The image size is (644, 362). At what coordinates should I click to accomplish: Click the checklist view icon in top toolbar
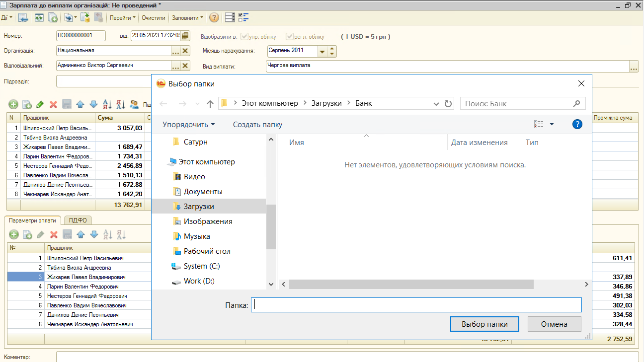tap(243, 18)
